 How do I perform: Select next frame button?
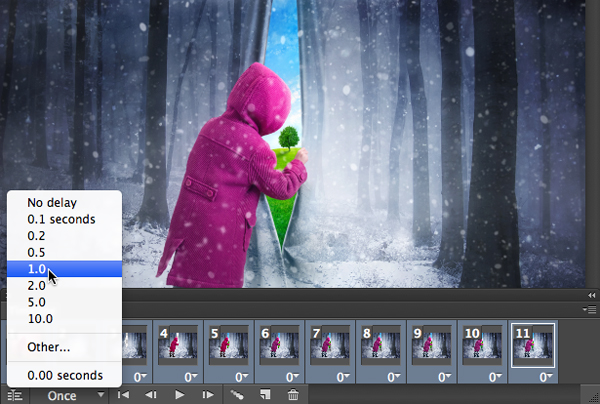pyautogui.click(x=208, y=394)
